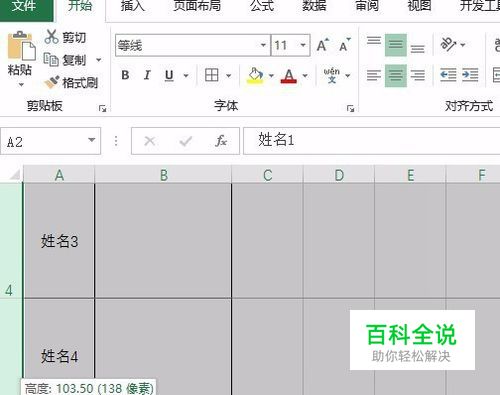The width and height of the screenshot is (500, 395).
Task: Open font group dialog launcher
Action: pyautogui.click(x=350, y=108)
